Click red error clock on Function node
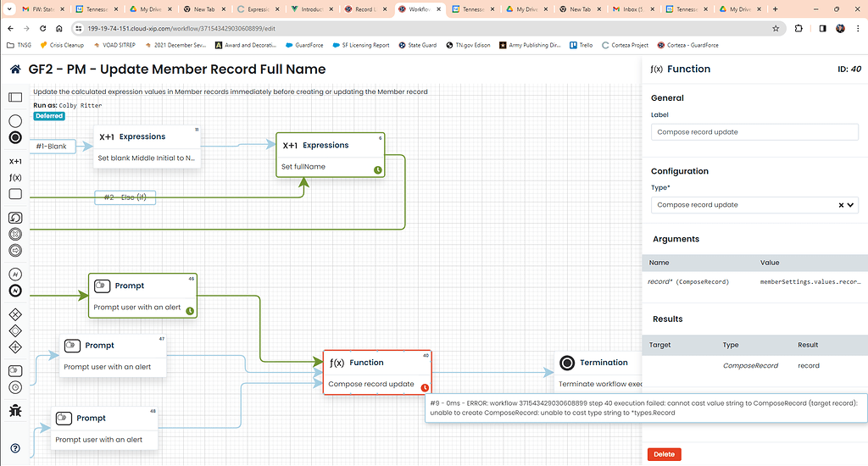 click(425, 388)
